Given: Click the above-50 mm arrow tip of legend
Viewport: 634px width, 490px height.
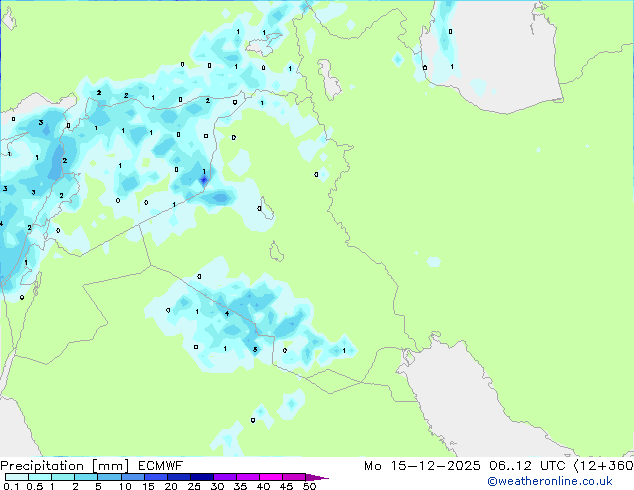Looking at the screenshot, I should pos(317,477).
